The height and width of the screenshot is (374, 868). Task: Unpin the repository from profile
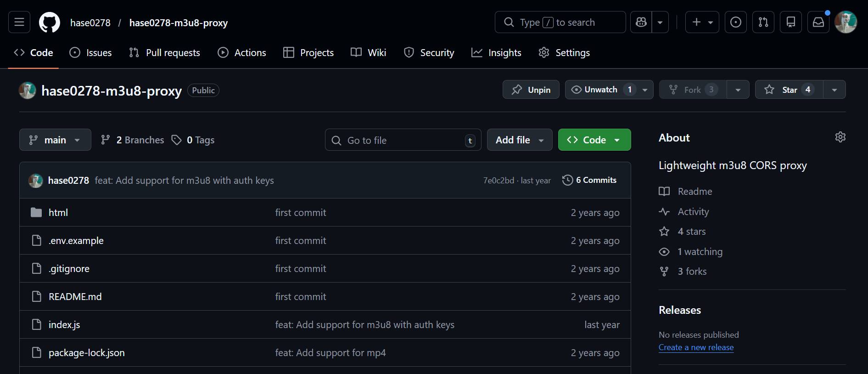pyautogui.click(x=531, y=90)
